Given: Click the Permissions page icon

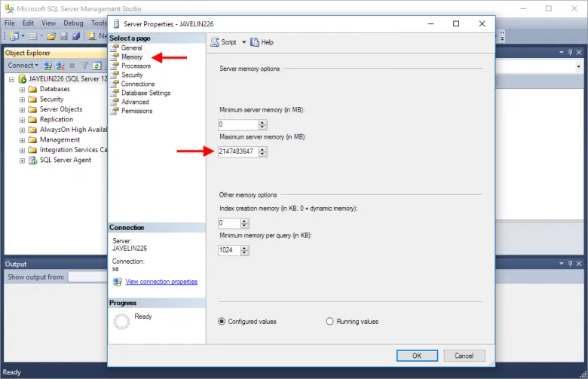Looking at the screenshot, I should pyautogui.click(x=115, y=111).
